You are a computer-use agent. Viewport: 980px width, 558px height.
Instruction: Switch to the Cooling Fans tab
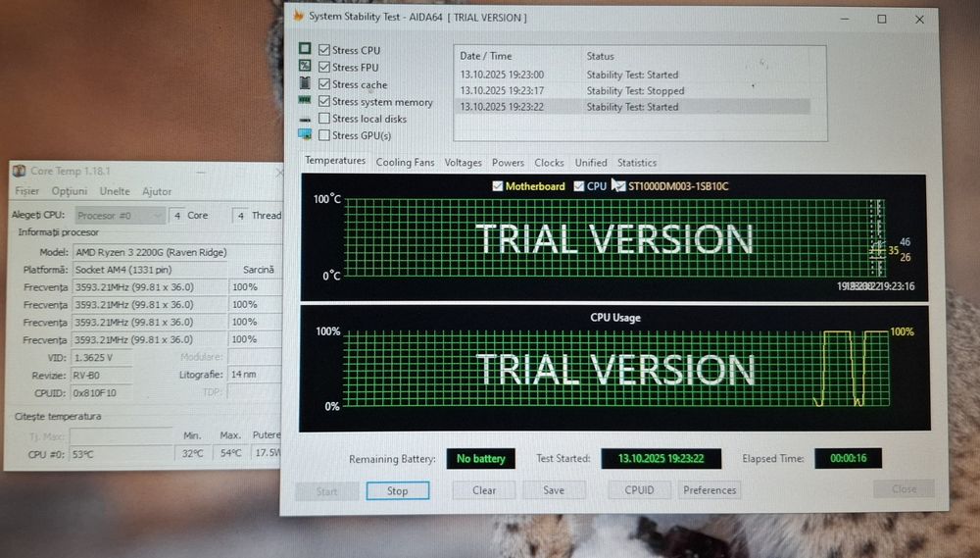(405, 162)
